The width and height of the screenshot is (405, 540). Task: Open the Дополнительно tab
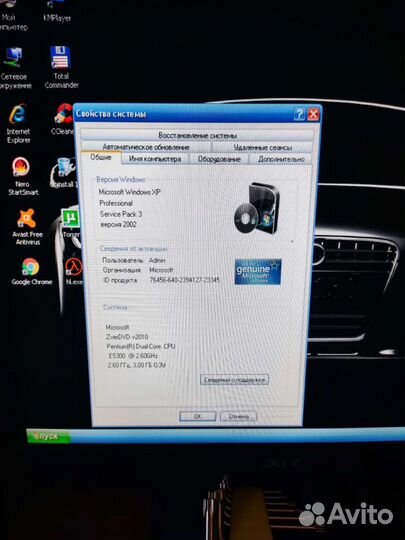281,159
